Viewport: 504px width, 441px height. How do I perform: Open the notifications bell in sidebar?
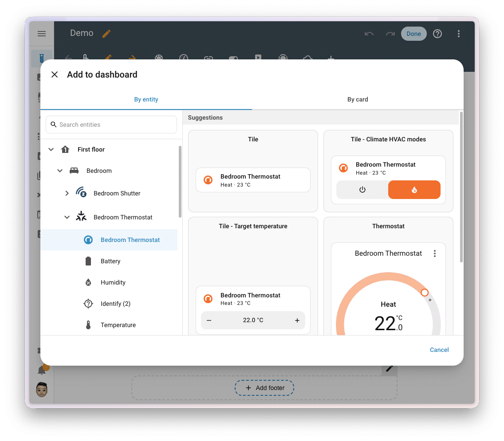(x=42, y=370)
